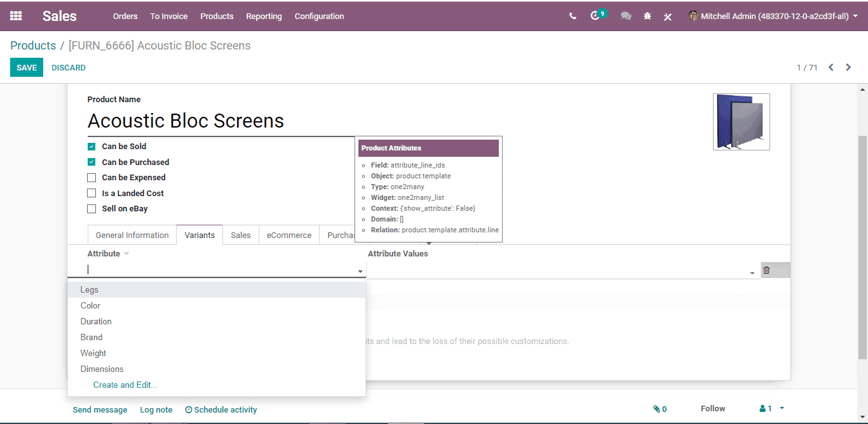
Task: Switch to the Sales tab
Action: (241, 235)
